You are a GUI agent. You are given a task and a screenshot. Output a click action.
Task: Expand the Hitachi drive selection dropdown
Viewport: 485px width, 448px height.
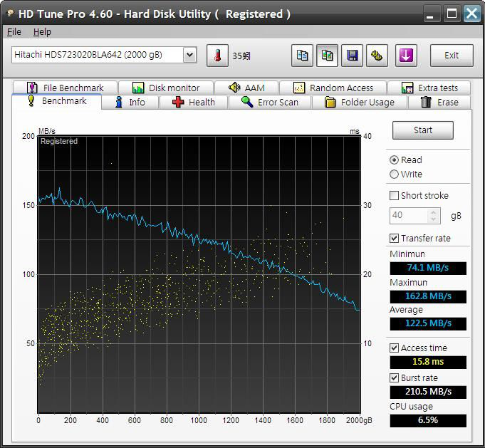pyautogui.click(x=190, y=55)
